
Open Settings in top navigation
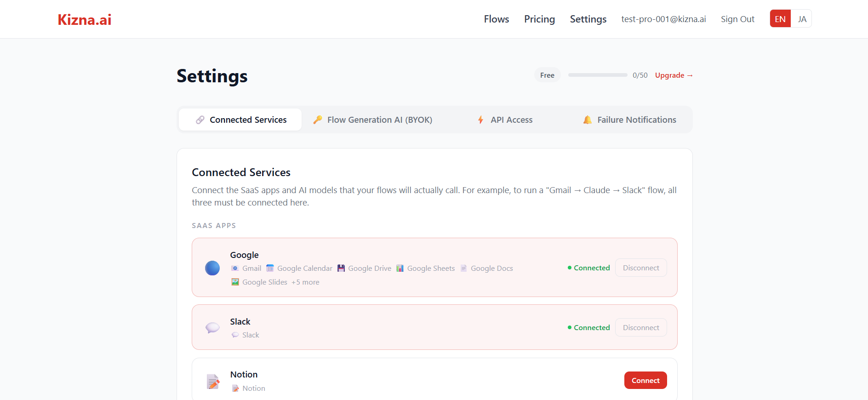[x=588, y=19]
